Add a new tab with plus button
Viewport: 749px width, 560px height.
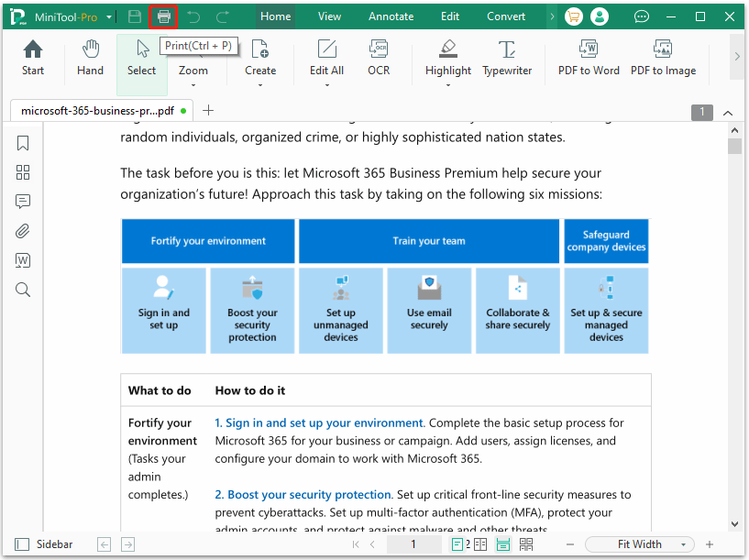coord(208,111)
